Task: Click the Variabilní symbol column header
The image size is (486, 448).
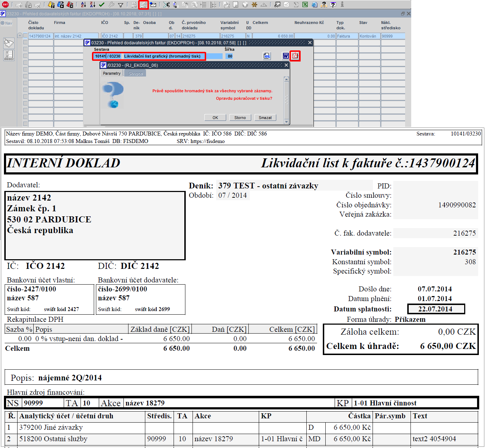Action: 229,25
